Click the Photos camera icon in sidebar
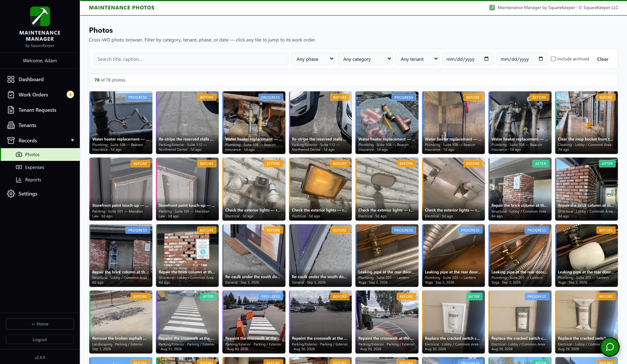 point(19,155)
